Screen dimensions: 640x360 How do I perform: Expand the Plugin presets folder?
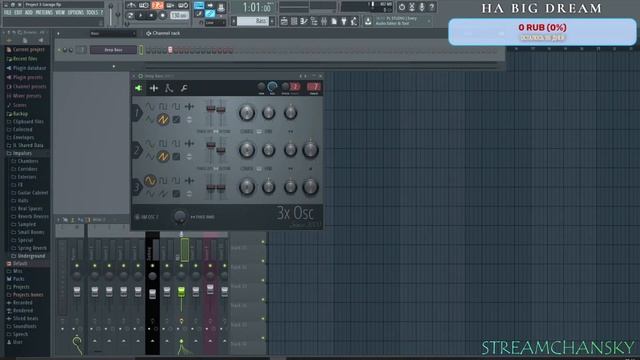pos(24,77)
